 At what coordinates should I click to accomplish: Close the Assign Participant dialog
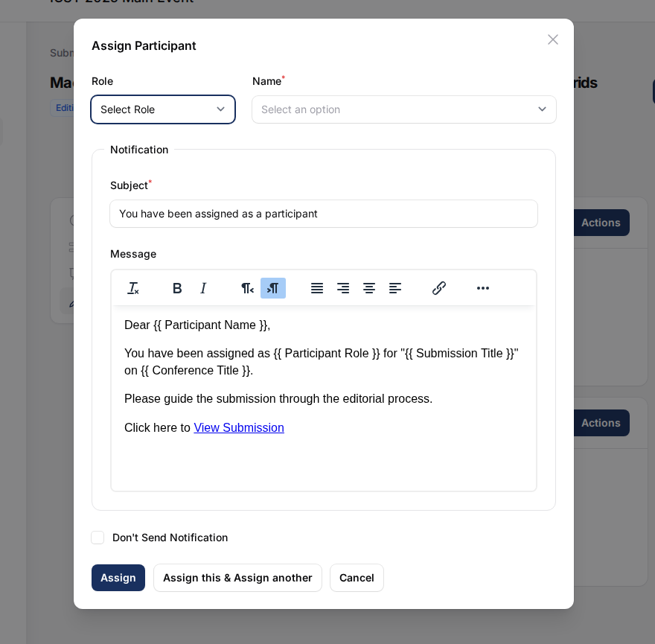pyautogui.click(x=552, y=39)
